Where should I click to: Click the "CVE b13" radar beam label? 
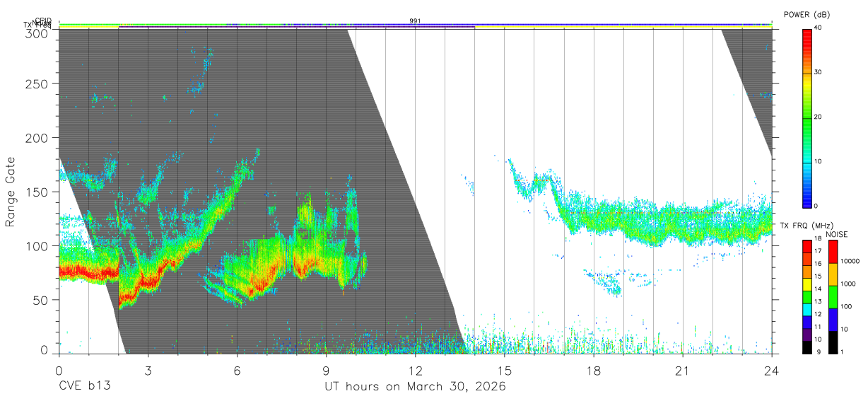[x=84, y=387]
